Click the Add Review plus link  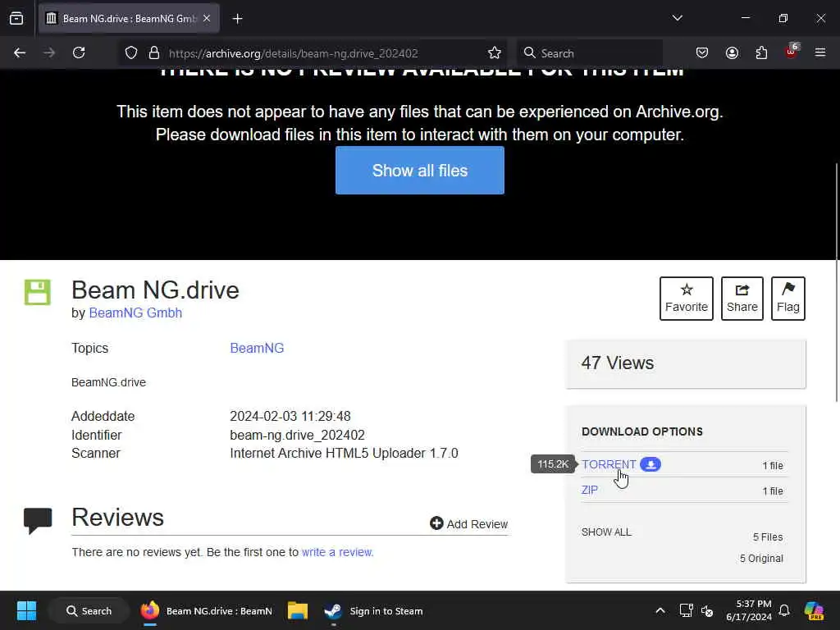[x=468, y=523]
